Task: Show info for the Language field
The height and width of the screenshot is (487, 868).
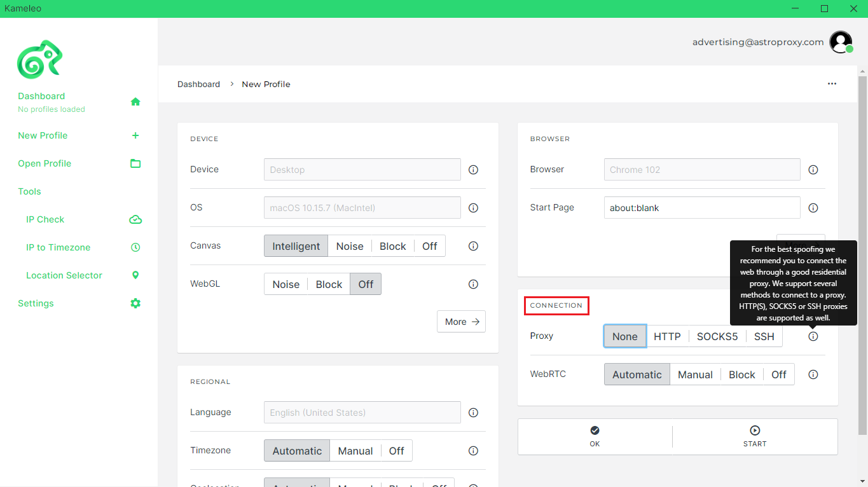Action: point(473,413)
